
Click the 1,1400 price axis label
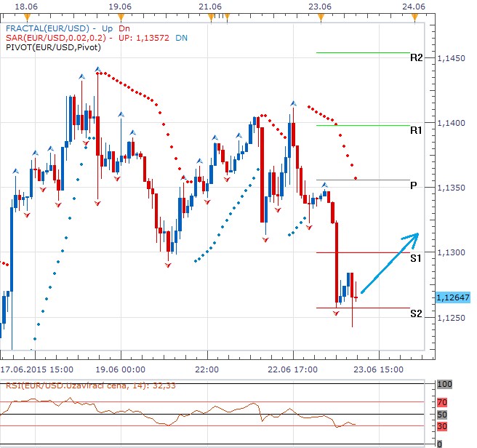[452, 123]
